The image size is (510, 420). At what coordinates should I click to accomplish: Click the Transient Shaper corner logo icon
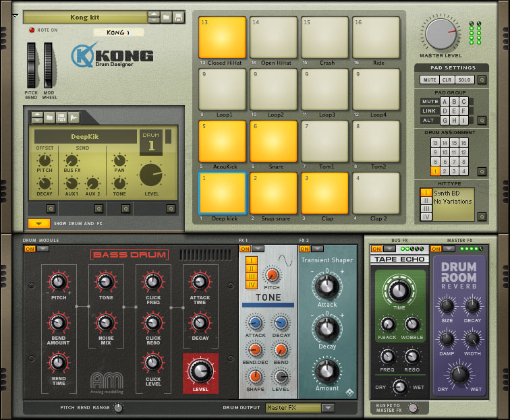(x=350, y=392)
